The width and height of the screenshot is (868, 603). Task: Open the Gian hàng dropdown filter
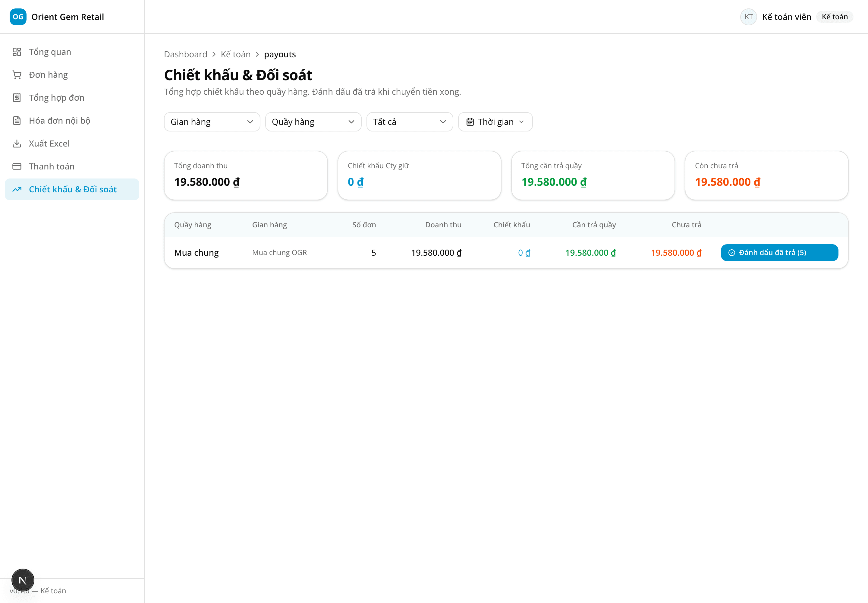(x=212, y=122)
